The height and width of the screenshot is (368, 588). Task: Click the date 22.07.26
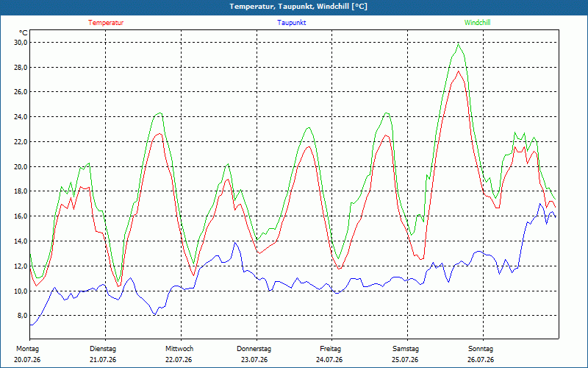tap(179, 360)
